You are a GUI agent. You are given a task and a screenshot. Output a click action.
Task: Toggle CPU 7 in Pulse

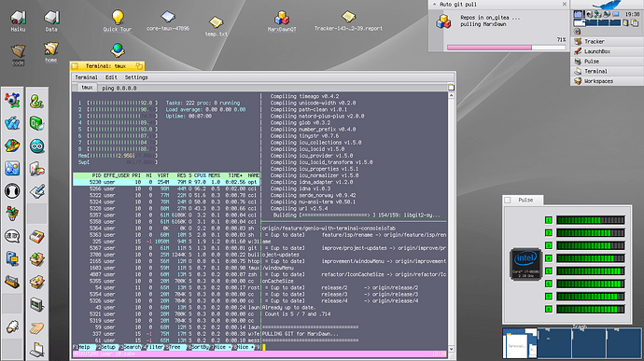[549, 297]
